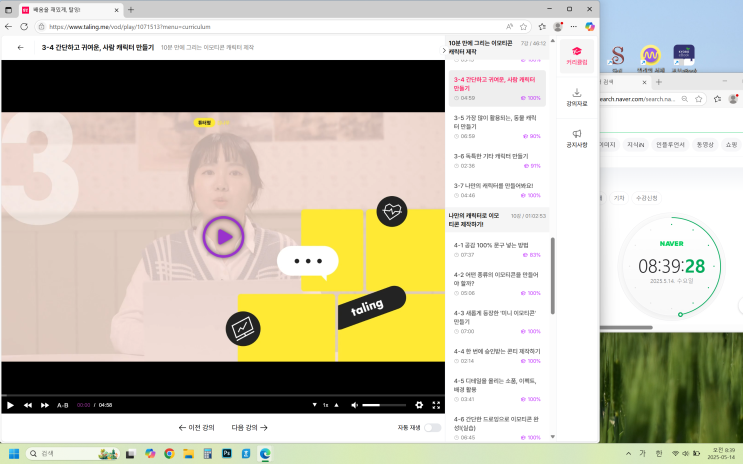Viewport: 743px width, 464px height.
Task: Click section header 10분 만에 그리는 이모티콘
Action: 497,47
